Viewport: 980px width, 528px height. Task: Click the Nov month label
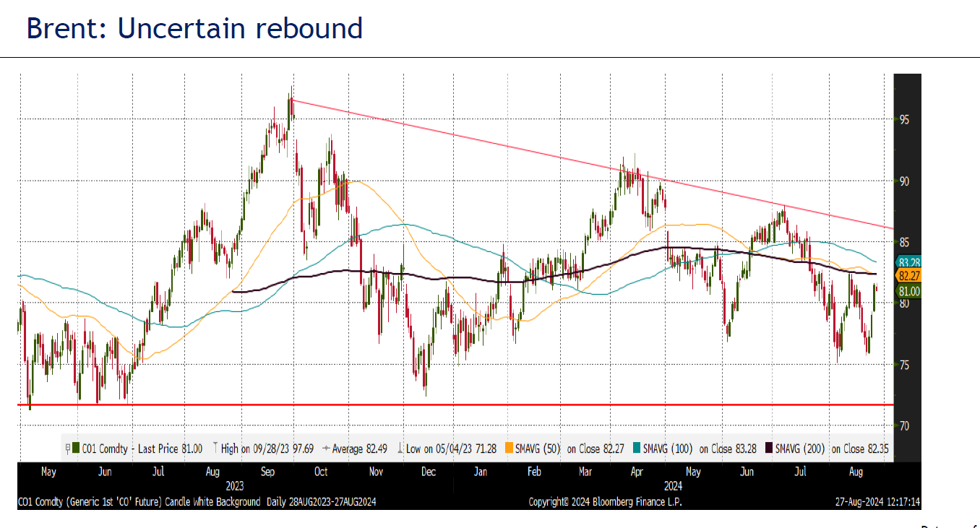click(374, 472)
